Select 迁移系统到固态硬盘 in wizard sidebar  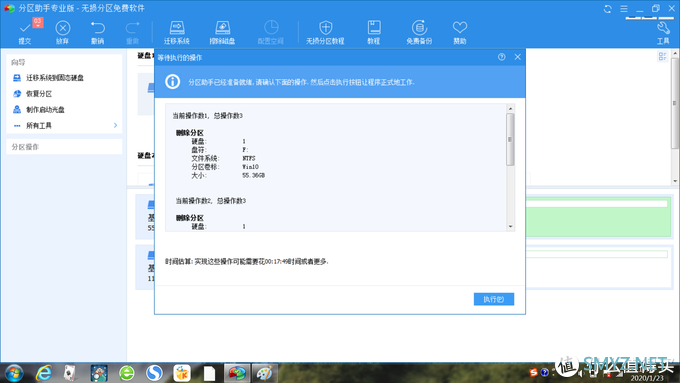click(55, 78)
